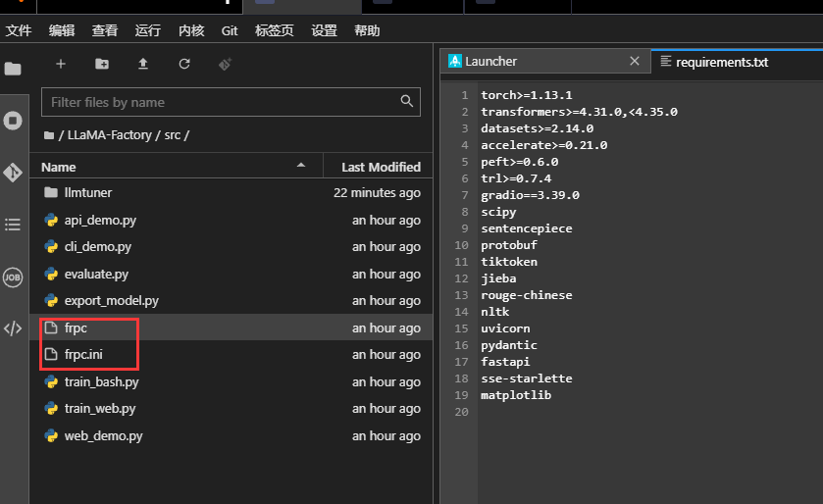Open the JOB sidebar panel
Image resolution: width=823 pixels, height=504 pixels.
pos(13,277)
